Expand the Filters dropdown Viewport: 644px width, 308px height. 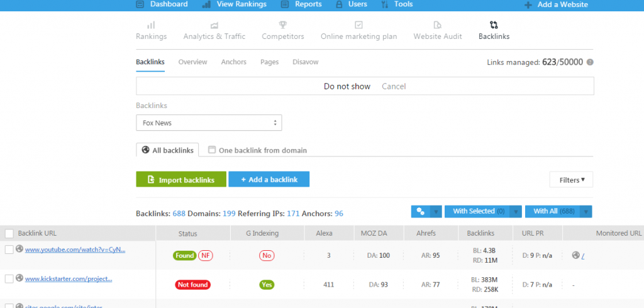coord(571,180)
